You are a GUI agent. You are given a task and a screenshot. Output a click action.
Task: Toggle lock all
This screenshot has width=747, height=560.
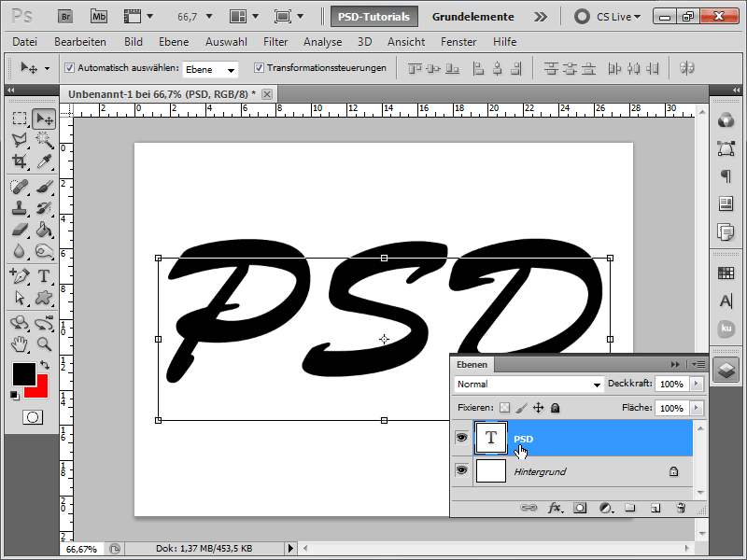[555, 408]
